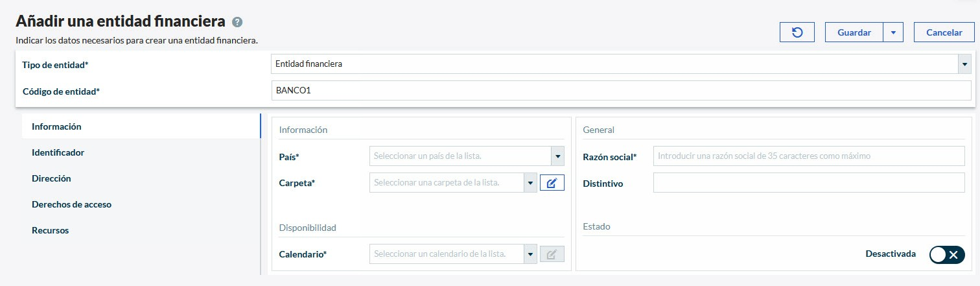
Task: Open the Dirección tab
Action: tap(51, 178)
